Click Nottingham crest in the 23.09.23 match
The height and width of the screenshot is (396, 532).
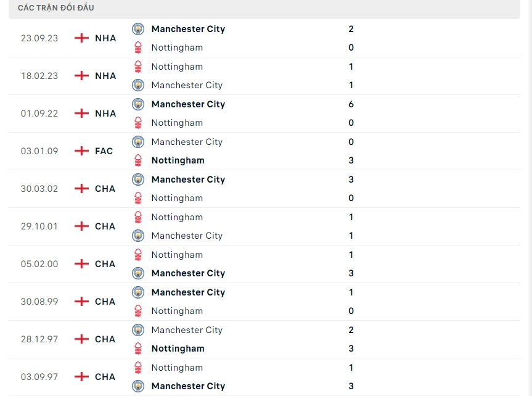click(138, 47)
